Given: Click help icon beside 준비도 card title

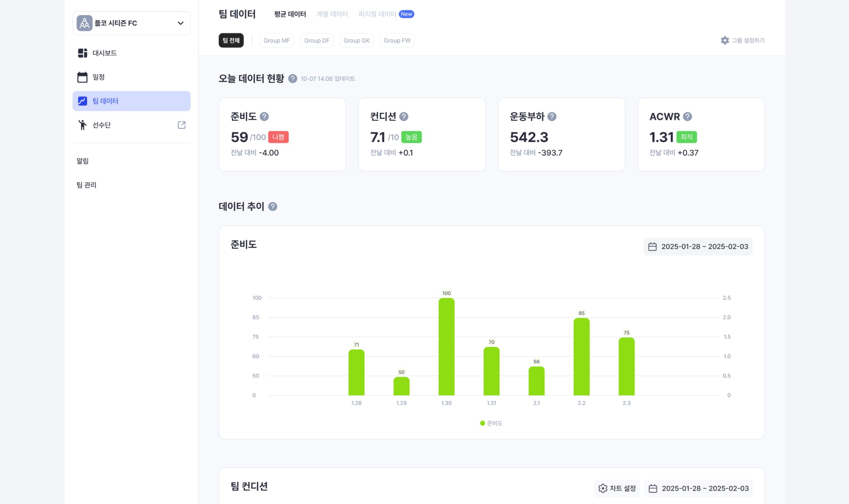Looking at the screenshot, I should [x=264, y=117].
